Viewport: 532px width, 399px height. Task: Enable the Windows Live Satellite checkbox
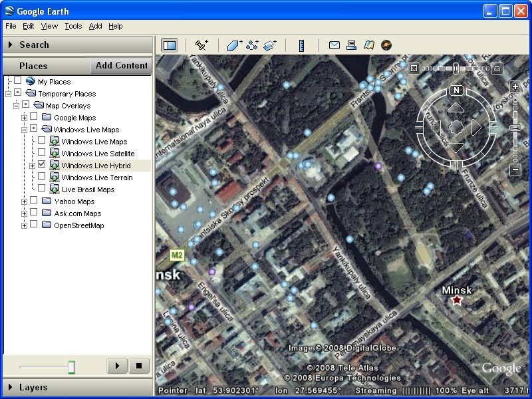[41, 154]
